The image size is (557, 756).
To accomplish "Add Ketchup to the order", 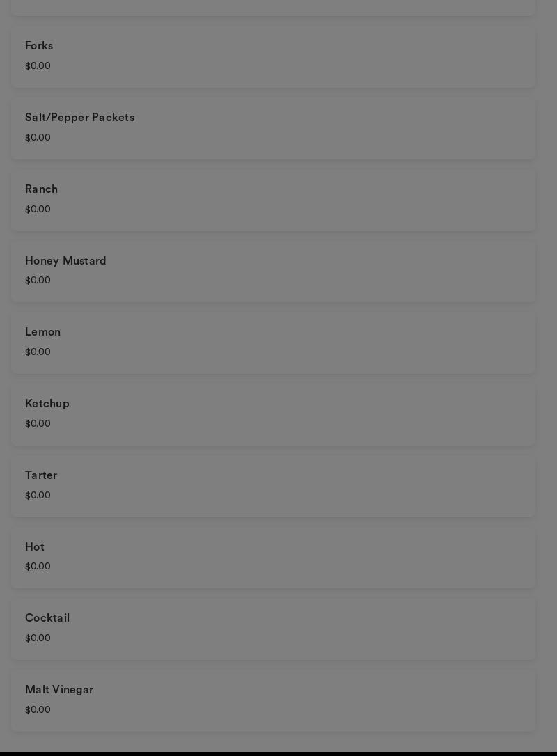I will [x=273, y=414].
